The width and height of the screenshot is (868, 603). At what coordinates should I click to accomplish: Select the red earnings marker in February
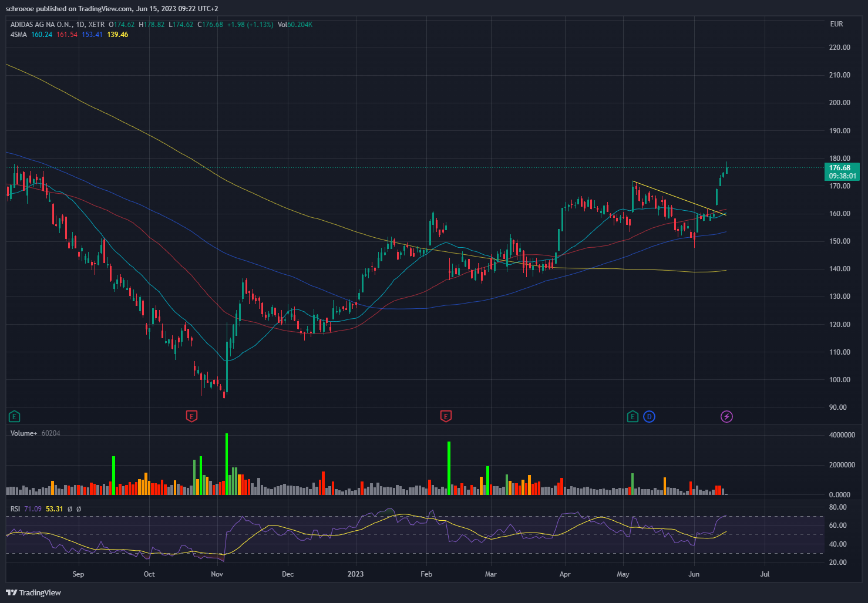click(x=446, y=417)
